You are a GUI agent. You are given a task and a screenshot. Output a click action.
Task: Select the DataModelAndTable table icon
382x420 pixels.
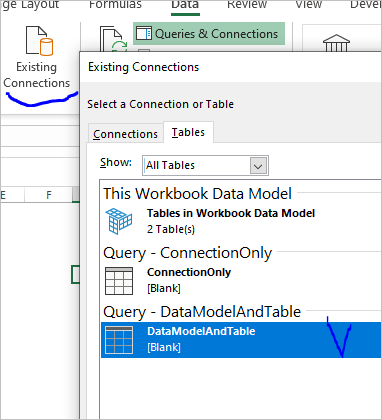(119, 340)
